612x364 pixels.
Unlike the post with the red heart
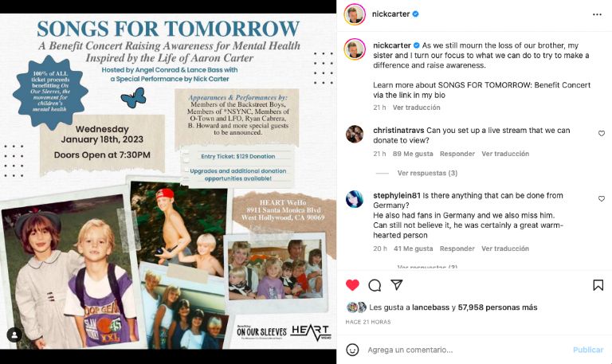click(x=352, y=285)
